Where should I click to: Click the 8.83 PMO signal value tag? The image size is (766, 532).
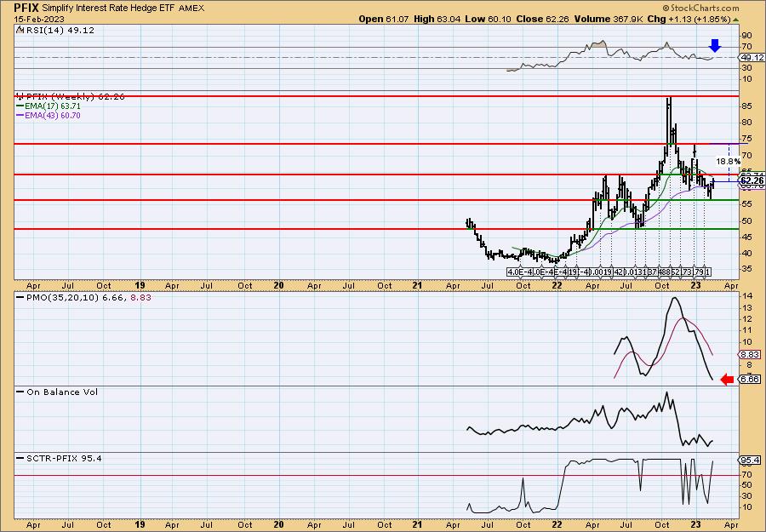(x=751, y=355)
